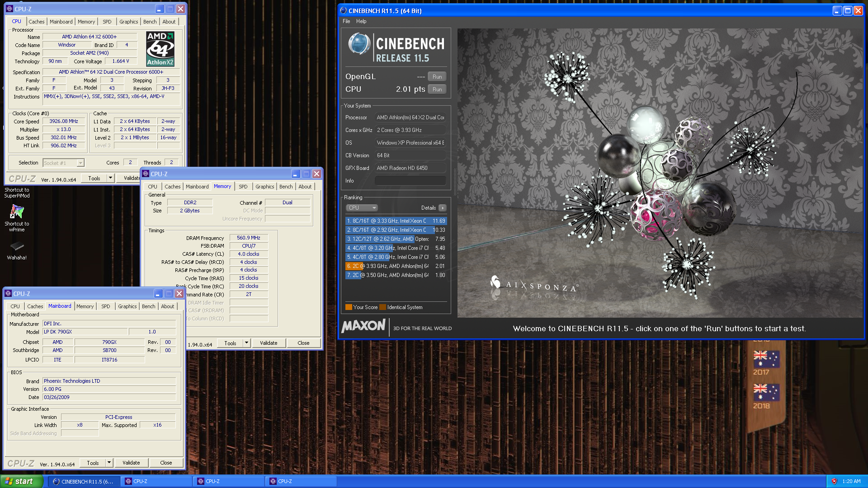
Task: Open About tab in Mainboard CPU-Z window
Action: [x=167, y=306]
